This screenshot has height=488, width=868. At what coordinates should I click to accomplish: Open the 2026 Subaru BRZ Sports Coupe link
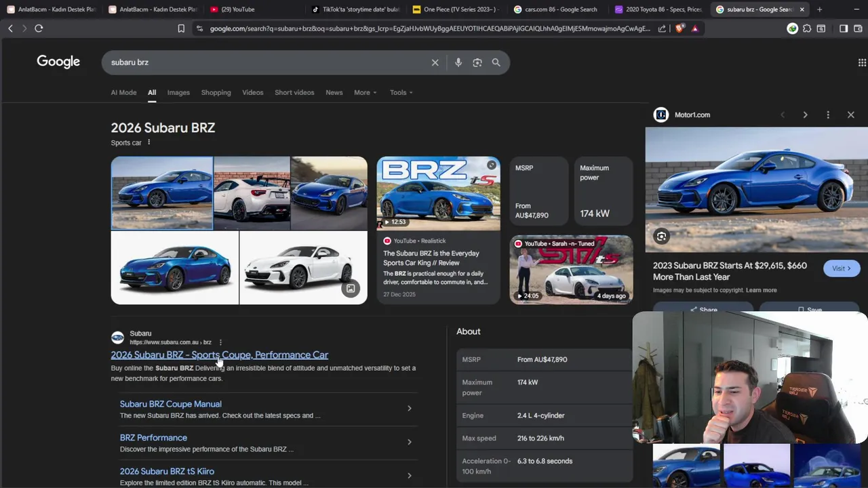click(x=219, y=355)
